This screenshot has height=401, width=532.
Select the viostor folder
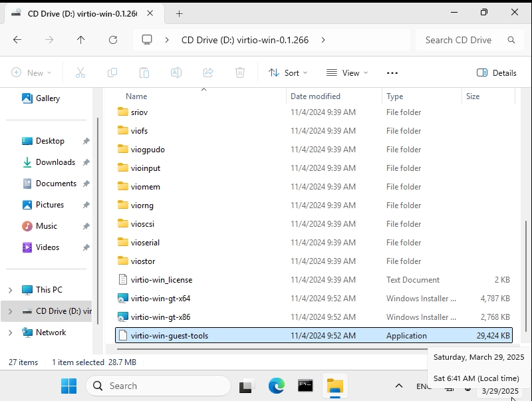click(314, 261)
